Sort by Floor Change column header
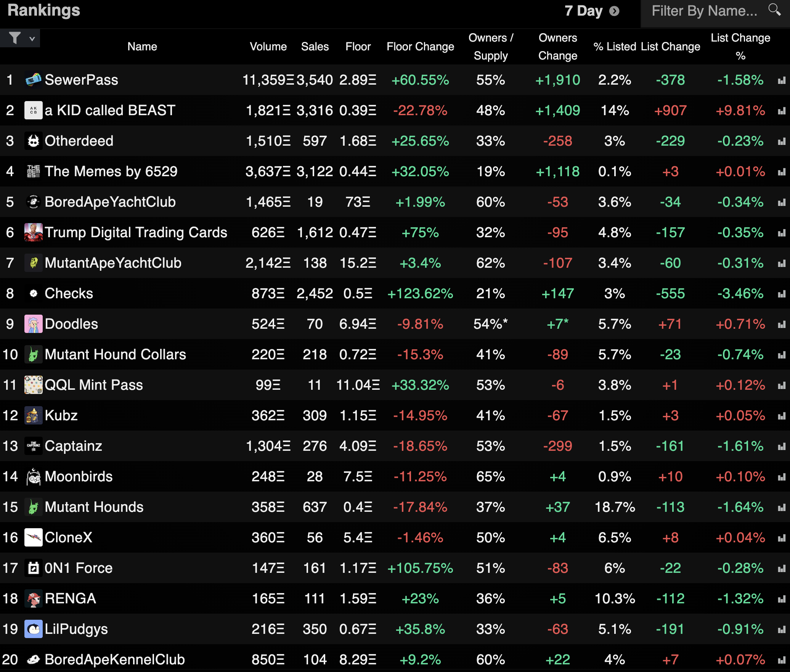Viewport: 790px width, 672px height. pos(420,47)
